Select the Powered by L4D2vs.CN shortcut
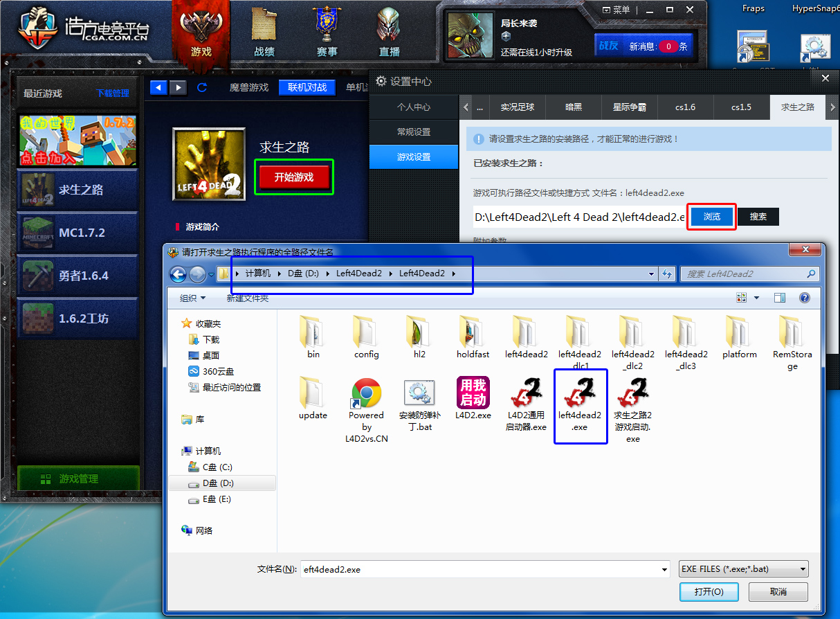 point(367,410)
